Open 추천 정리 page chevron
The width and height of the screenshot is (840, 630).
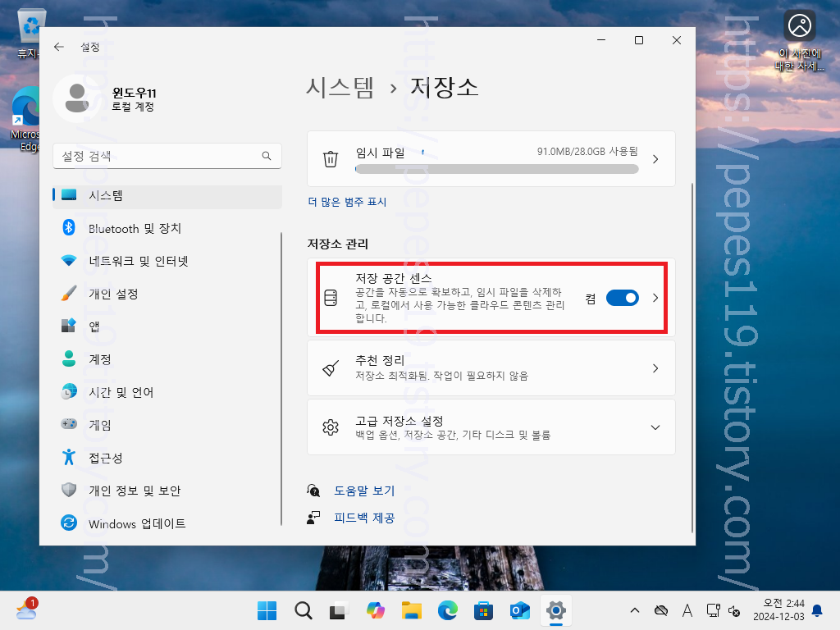(x=655, y=368)
